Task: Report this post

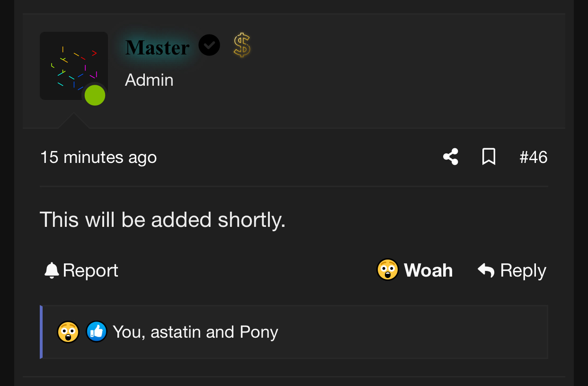Action: 90,270
